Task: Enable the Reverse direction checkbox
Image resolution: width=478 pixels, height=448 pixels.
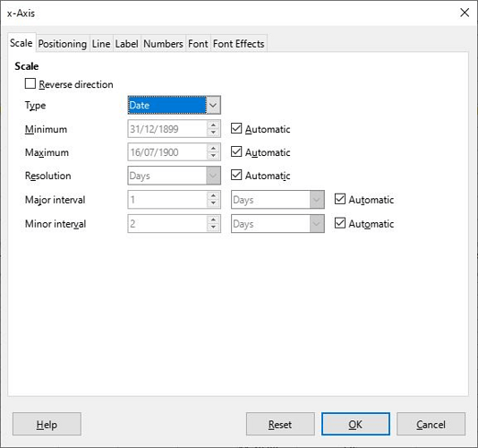Action: 30,83
